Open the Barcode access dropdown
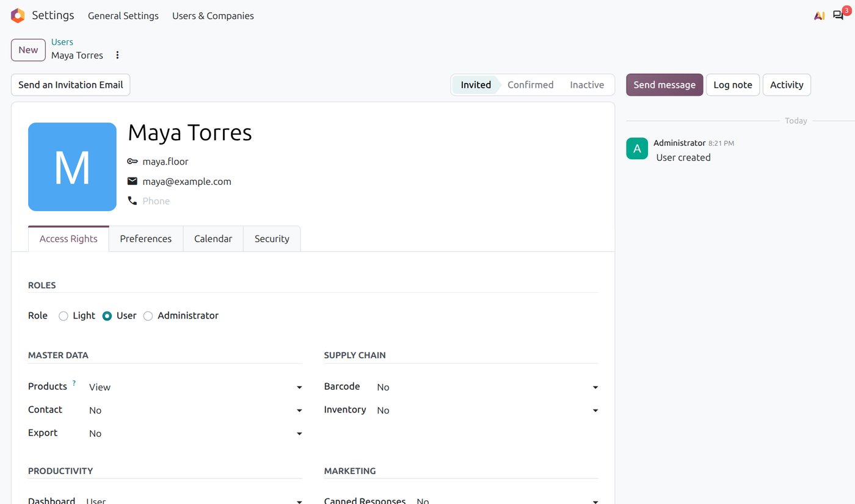Viewport: 855px width, 504px height. (x=487, y=387)
